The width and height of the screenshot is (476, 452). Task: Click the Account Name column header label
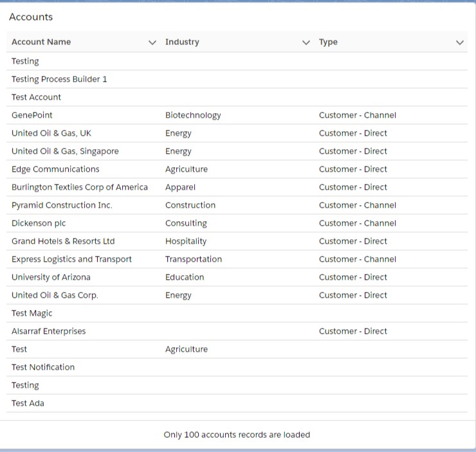tap(41, 42)
